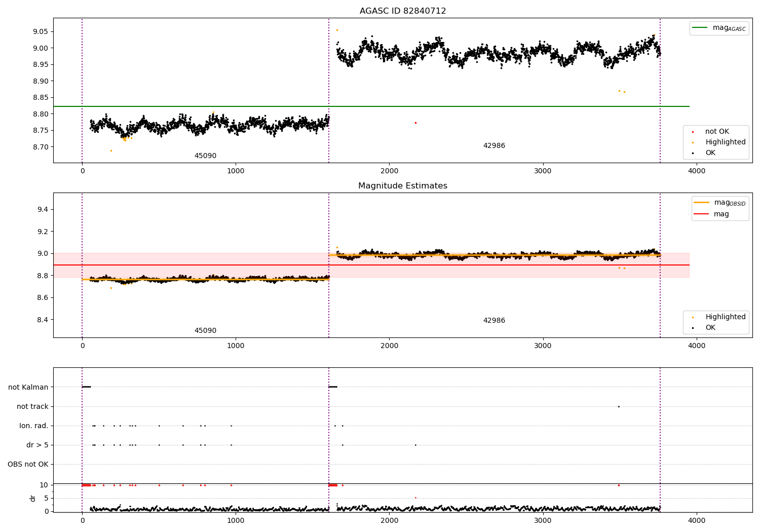Click the 'Ion. rad.' row label
This screenshot has height=532, width=760.
34,426
